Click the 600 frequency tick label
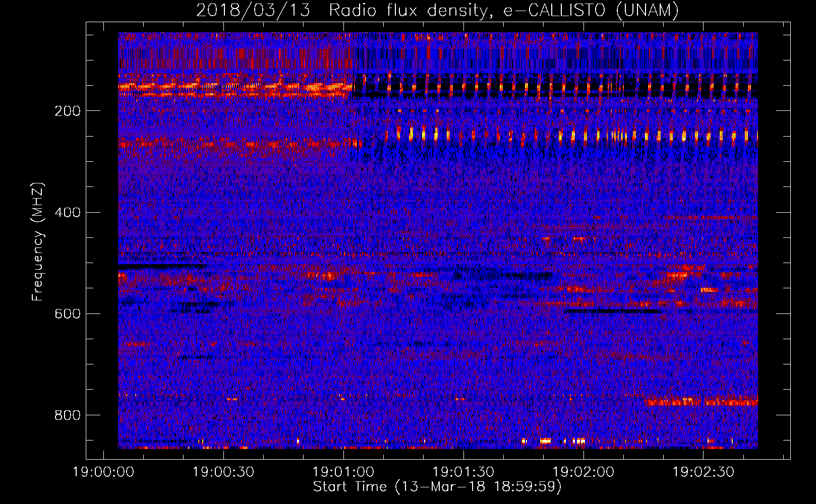The width and height of the screenshot is (816, 504). click(x=68, y=313)
